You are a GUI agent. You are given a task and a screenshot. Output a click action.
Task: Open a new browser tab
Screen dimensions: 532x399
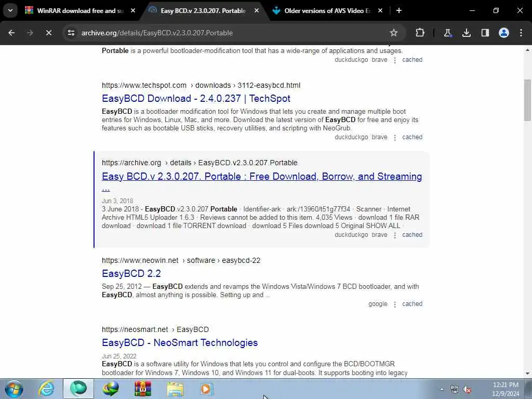click(399, 10)
